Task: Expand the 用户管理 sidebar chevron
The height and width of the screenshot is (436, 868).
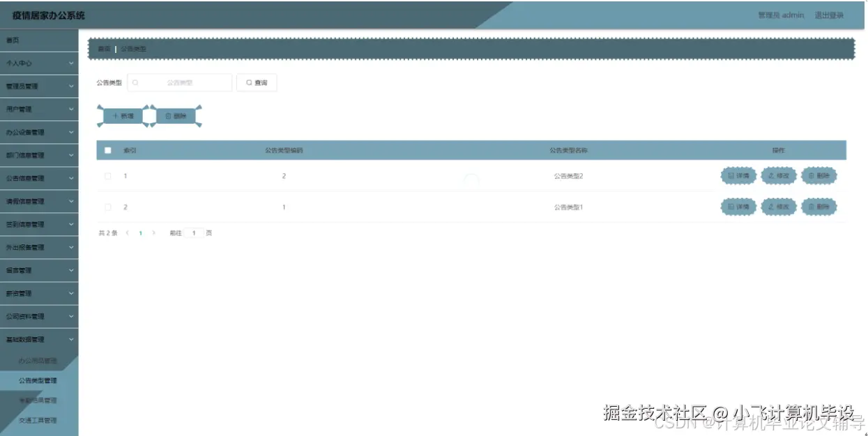Action: point(71,109)
